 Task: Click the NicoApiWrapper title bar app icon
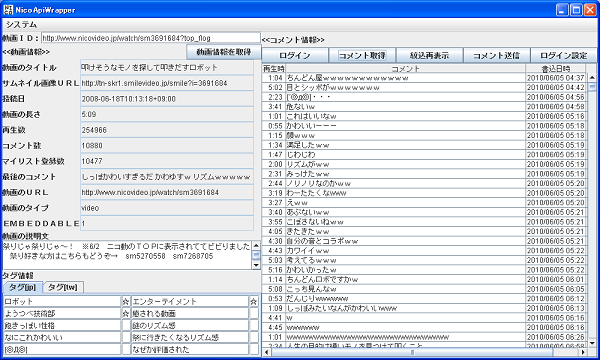coord(8,10)
